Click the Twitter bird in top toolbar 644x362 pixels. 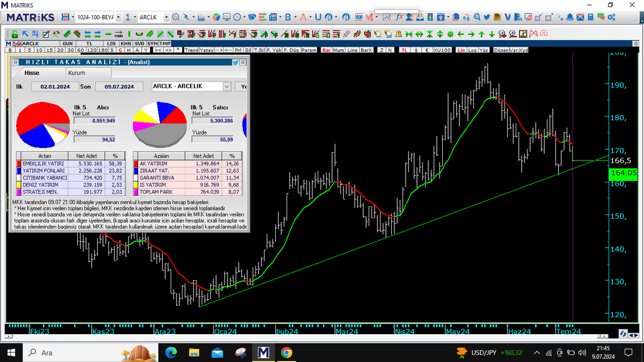pyautogui.click(x=487, y=17)
